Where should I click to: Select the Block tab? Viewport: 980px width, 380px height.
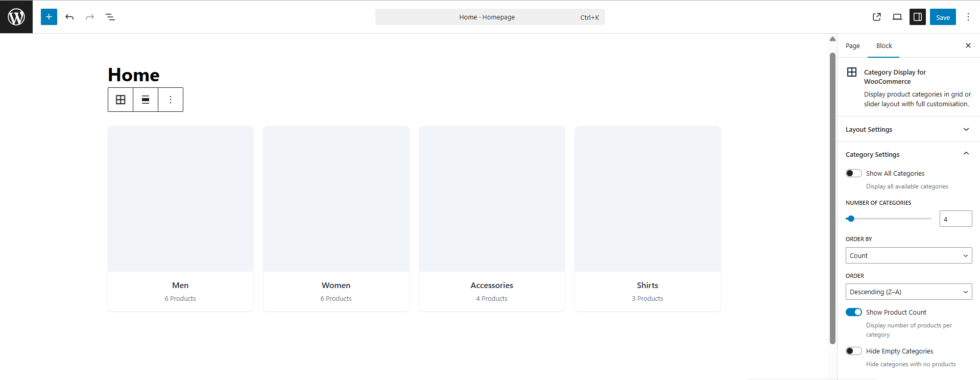pos(884,45)
